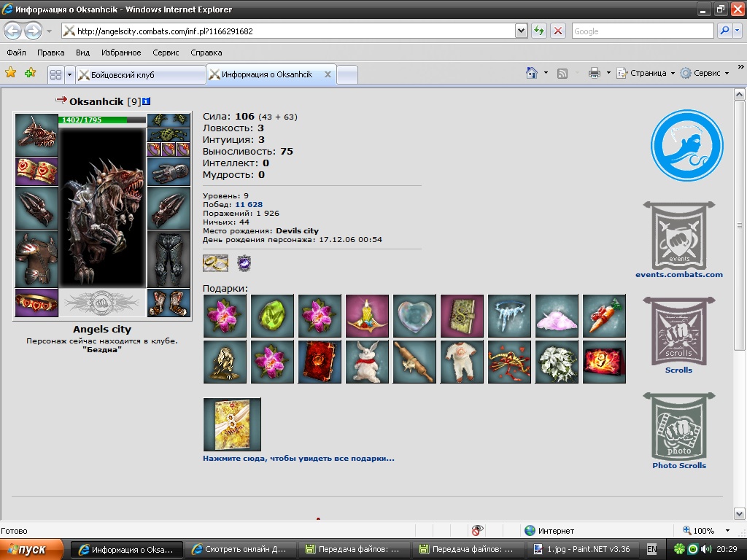Click the search magnifier button

(x=724, y=31)
